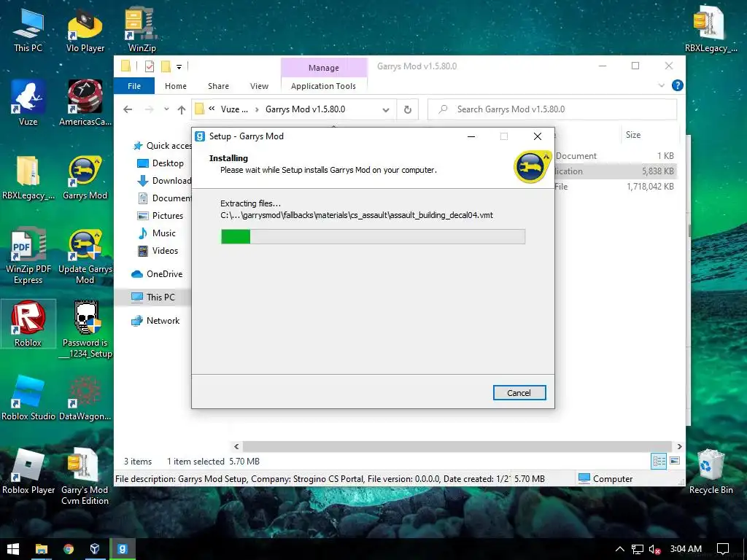Open Vuze desktop shortcut
The image size is (747, 560).
point(28,103)
